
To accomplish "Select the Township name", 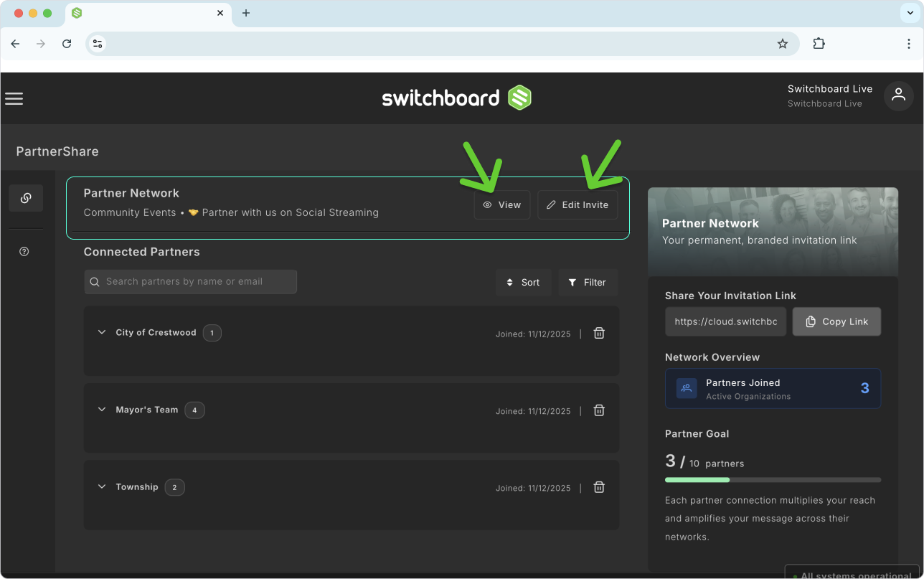I will (137, 487).
